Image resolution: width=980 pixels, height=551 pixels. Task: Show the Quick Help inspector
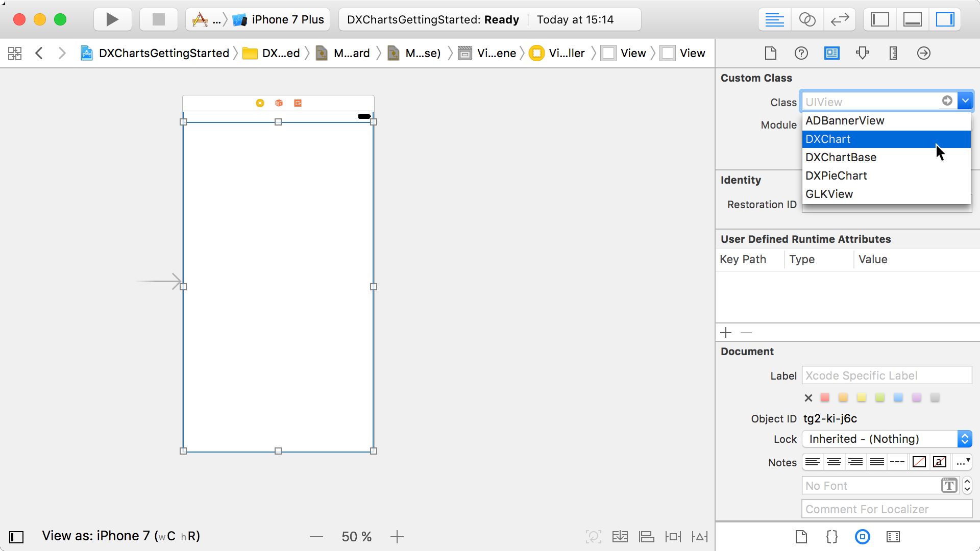tap(801, 53)
